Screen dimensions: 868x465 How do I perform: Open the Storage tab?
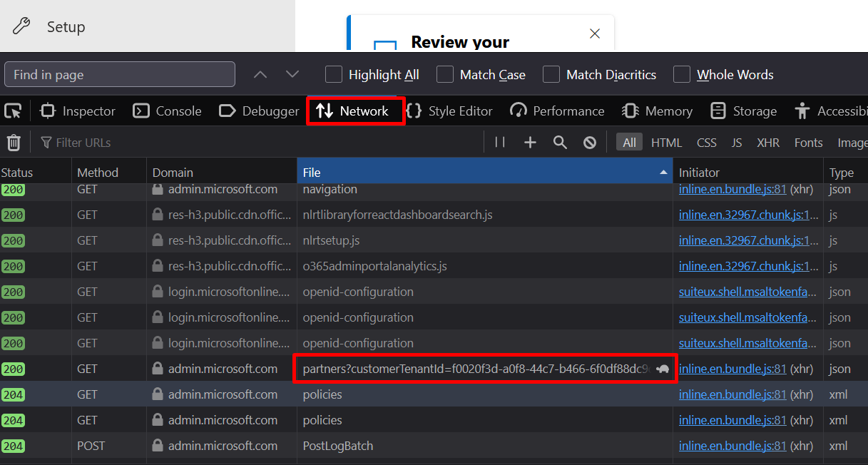(x=744, y=111)
